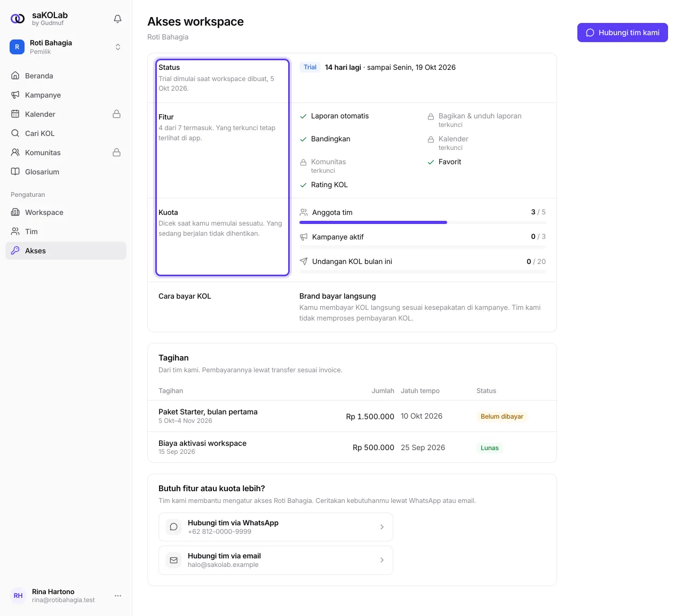Click chevron on the WhatsApp contact row

click(x=382, y=527)
